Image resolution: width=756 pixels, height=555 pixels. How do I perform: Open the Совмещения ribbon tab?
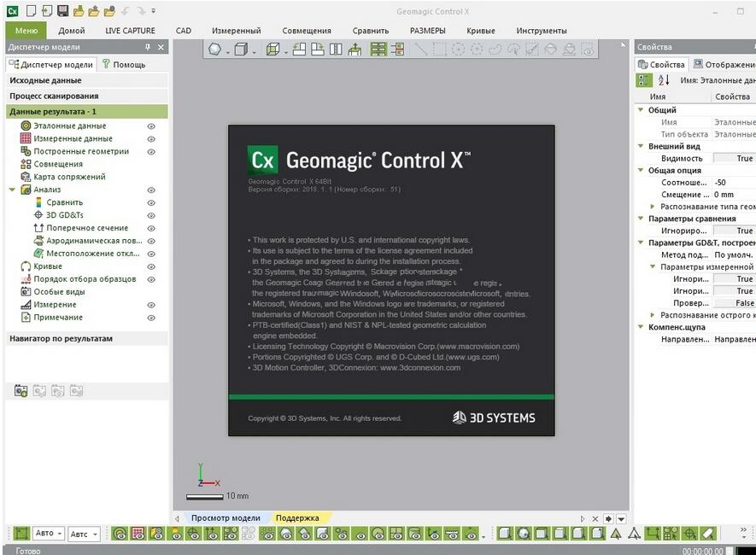tap(307, 31)
